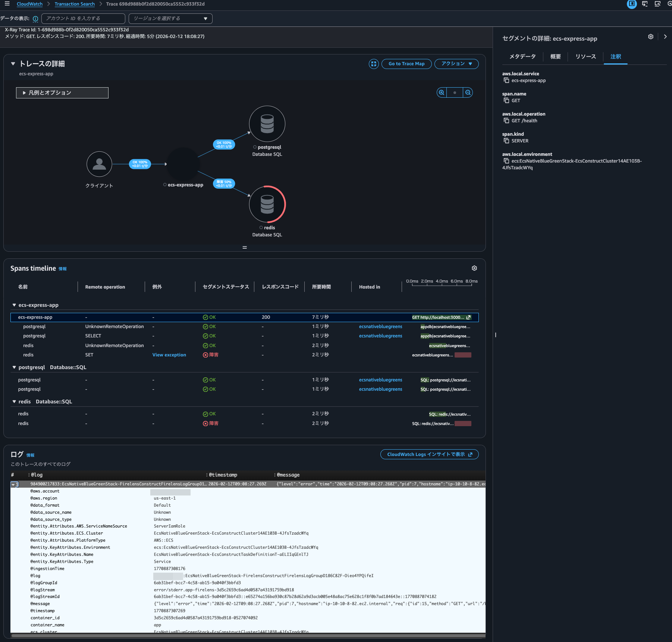Click the Go to Trace Map button
The image size is (672, 642).
pos(406,64)
